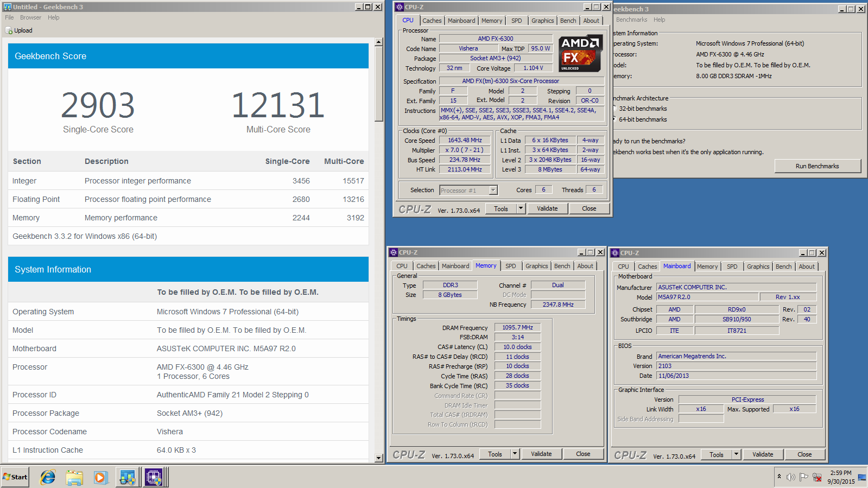
Task: Open SPD tab in Memory CPU-Z window
Action: tap(510, 266)
